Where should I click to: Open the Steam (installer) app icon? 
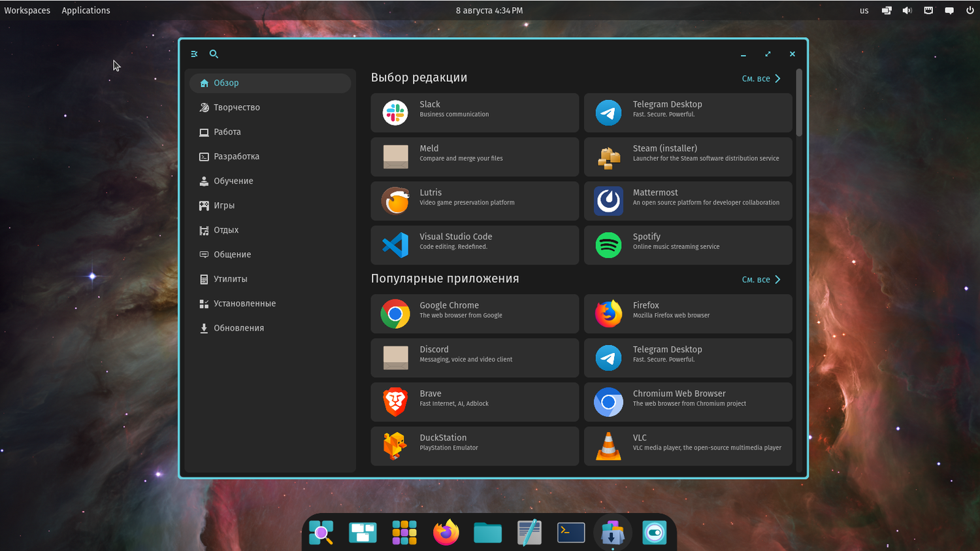[x=608, y=157]
